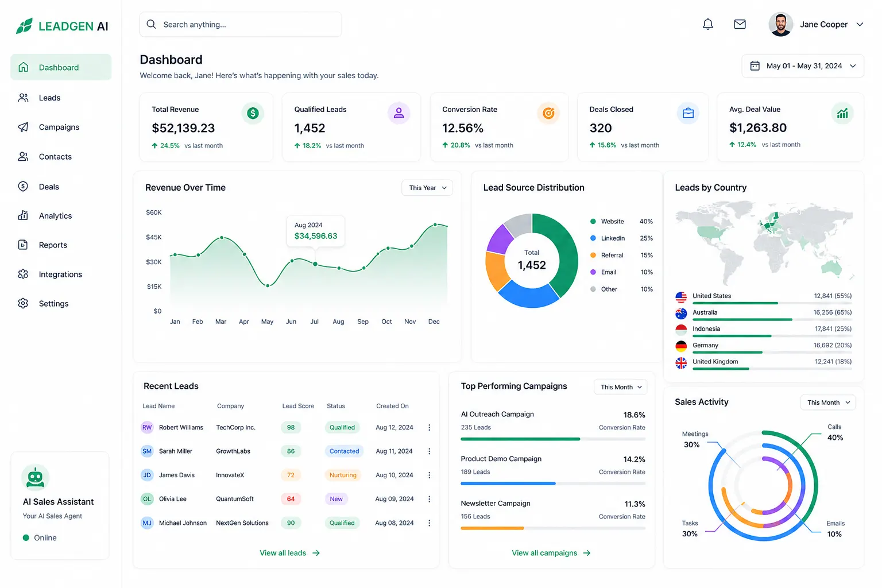The image size is (882, 588).
Task: Click the LeadGen AI leaf logo
Action: [x=24, y=26]
